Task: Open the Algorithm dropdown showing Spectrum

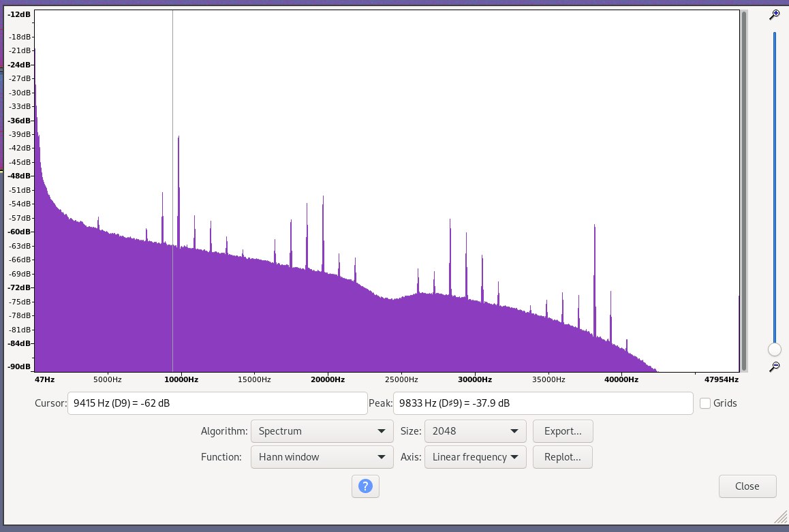Action: [322, 431]
